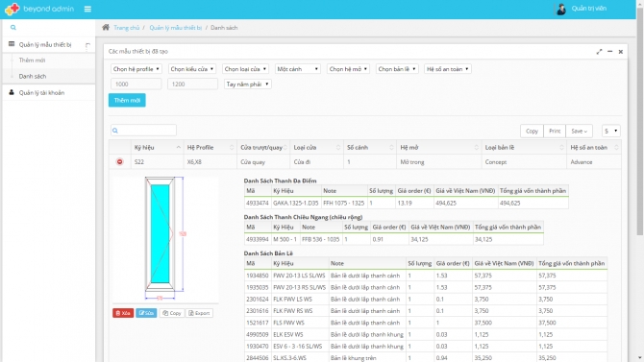Open Chọn bản lề dropdown

[397, 69]
